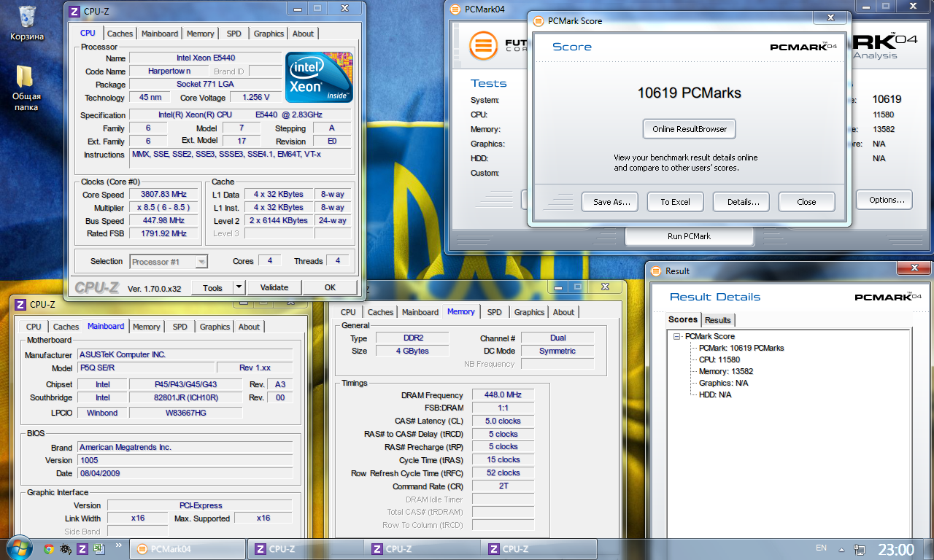Launch CPU-Z from the quick launch icon
Screen dimensions: 934x560
pyautogui.click(x=82, y=549)
